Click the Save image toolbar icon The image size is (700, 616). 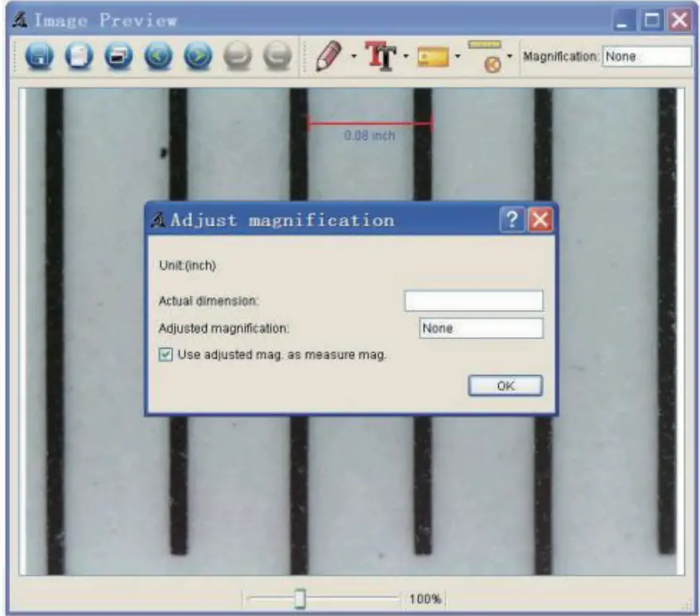39,56
